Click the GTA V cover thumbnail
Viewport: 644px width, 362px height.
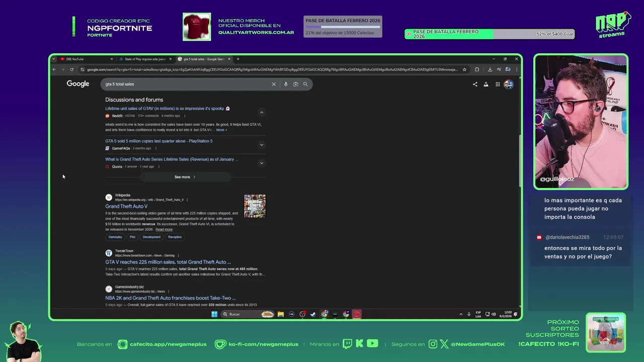[255, 206]
